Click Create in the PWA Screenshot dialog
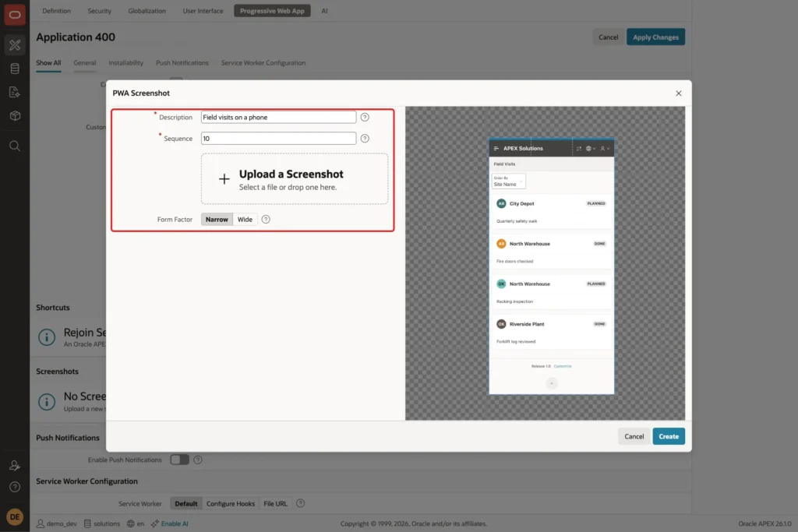Viewport: 798px width, 532px height. pyautogui.click(x=669, y=436)
